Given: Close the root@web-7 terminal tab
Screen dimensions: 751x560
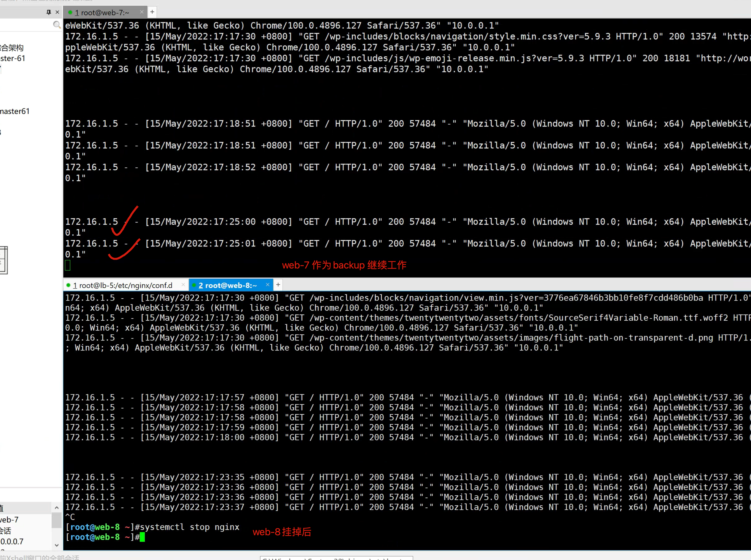Looking at the screenshot, I should [142, 12].
